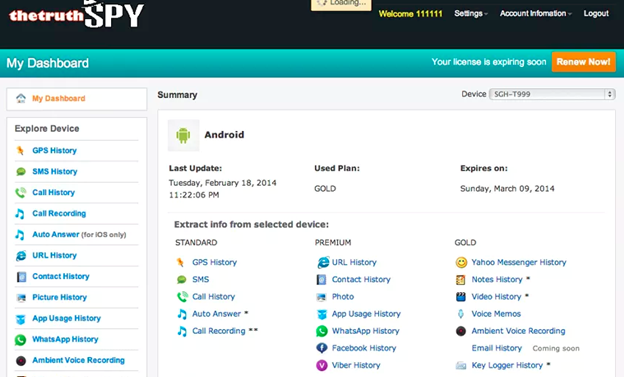Click the Photo icon under PREMIUM
Viewport: 624px width, 377px height.
[x=322, y=297]
